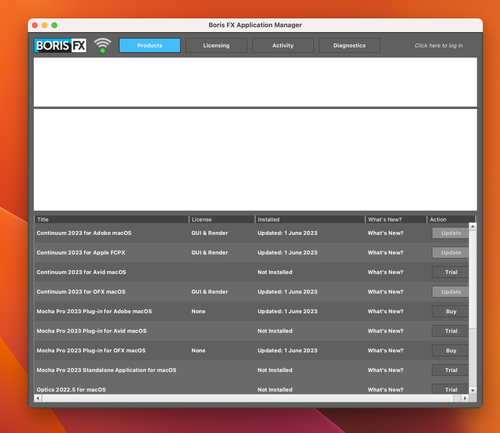Open What's New for Continuum OFX macOS

pos(385,292)
